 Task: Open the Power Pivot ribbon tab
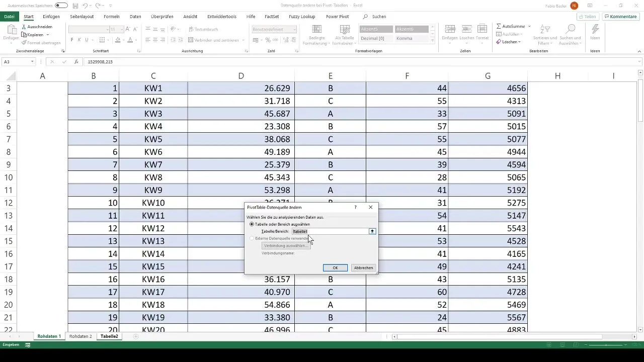coord(337,17)
